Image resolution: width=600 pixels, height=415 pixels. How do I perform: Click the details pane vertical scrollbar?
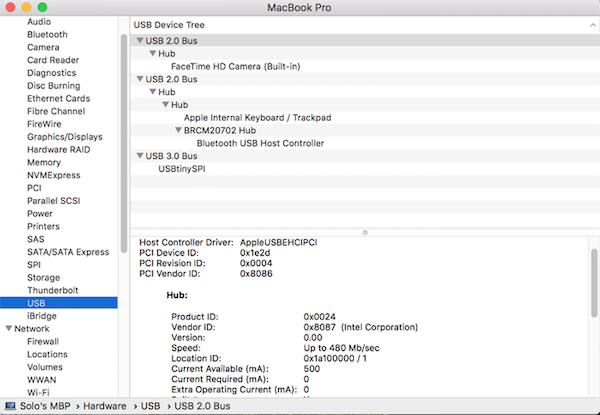[594, 283]
